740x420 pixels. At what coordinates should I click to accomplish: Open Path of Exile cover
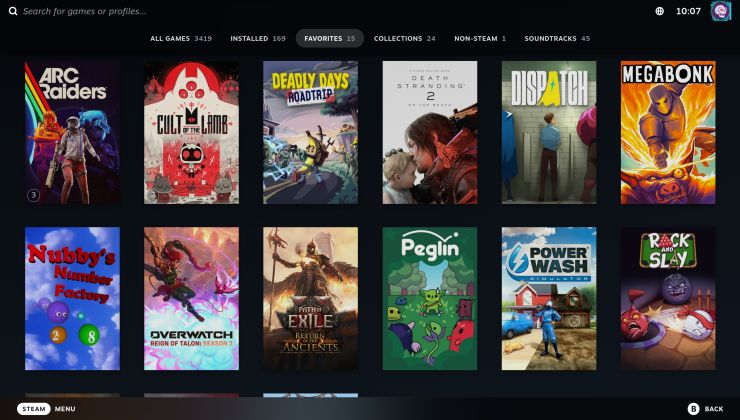[311, 299]
